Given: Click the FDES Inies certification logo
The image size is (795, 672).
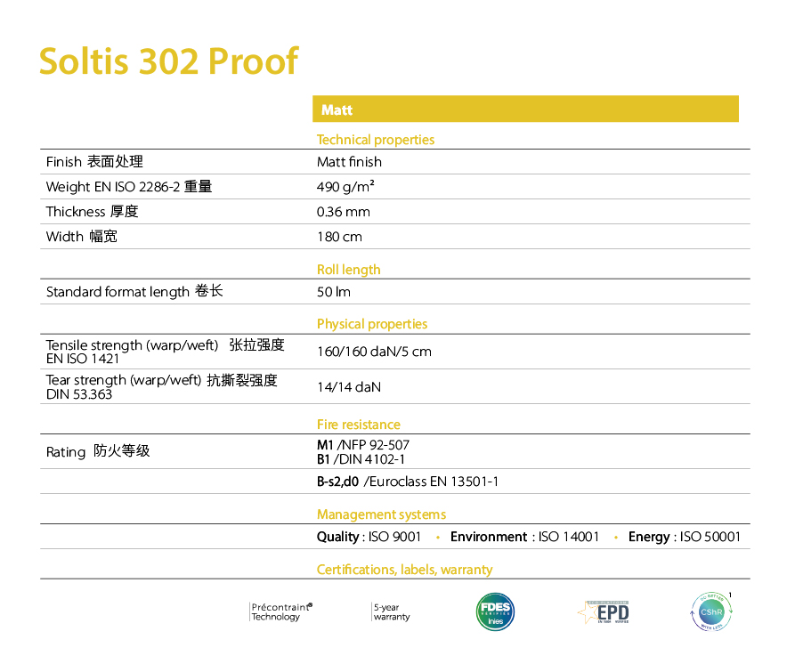Looking at the screenshot, I should (495, 611).
